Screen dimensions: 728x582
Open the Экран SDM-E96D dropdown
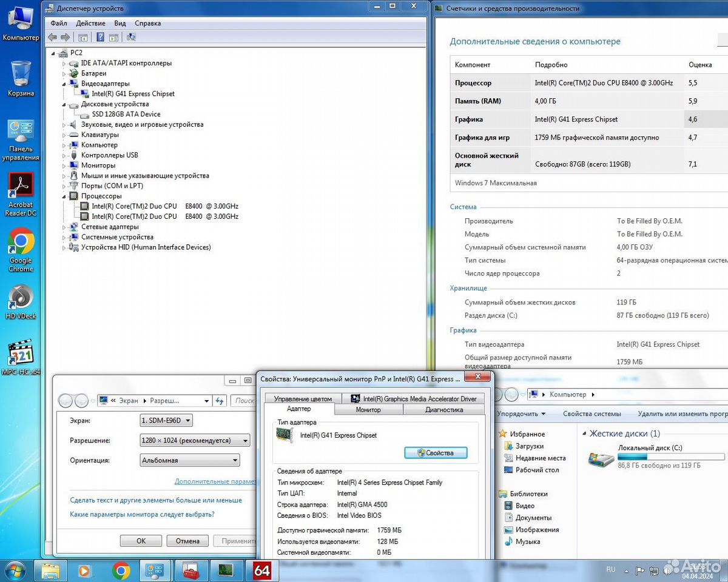click(166, 420)
